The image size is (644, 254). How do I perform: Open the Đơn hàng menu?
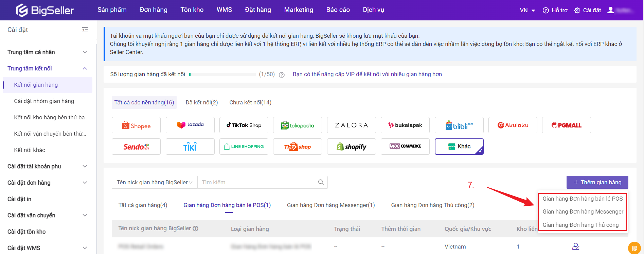point(154,10)
